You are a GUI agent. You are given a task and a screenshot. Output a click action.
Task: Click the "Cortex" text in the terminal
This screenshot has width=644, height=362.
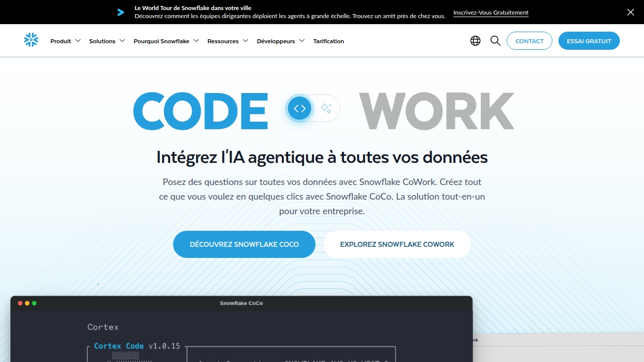pos(103,327)
